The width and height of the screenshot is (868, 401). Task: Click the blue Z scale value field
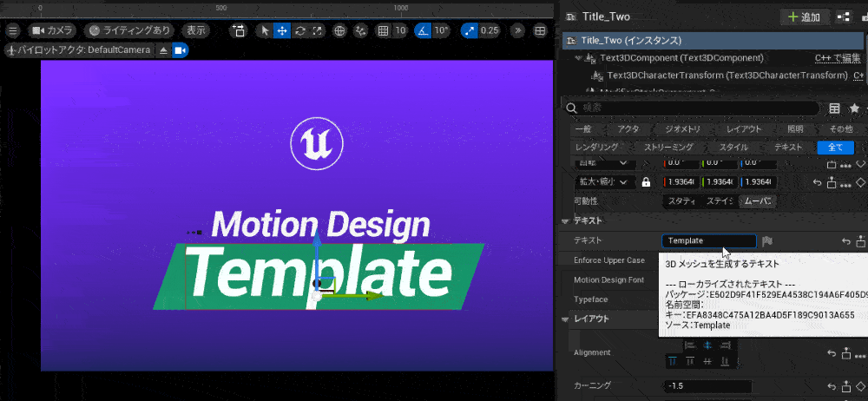click(x=758, y=181)
